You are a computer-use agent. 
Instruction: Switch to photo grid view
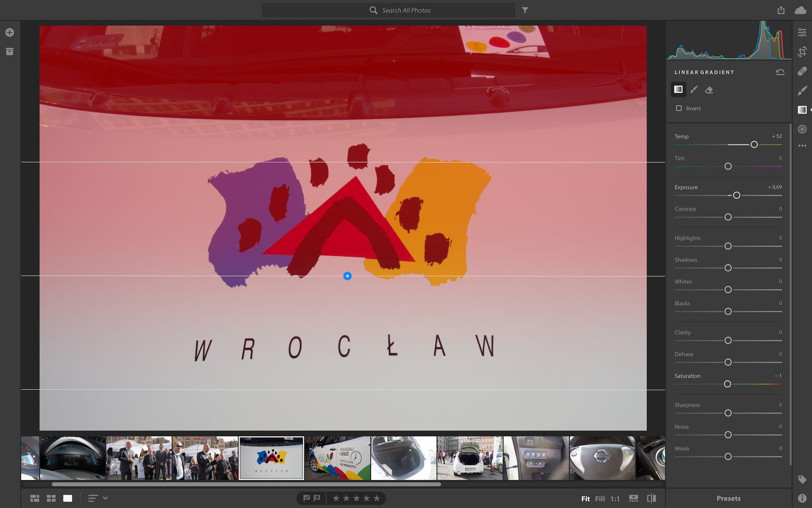click(35, 498)
